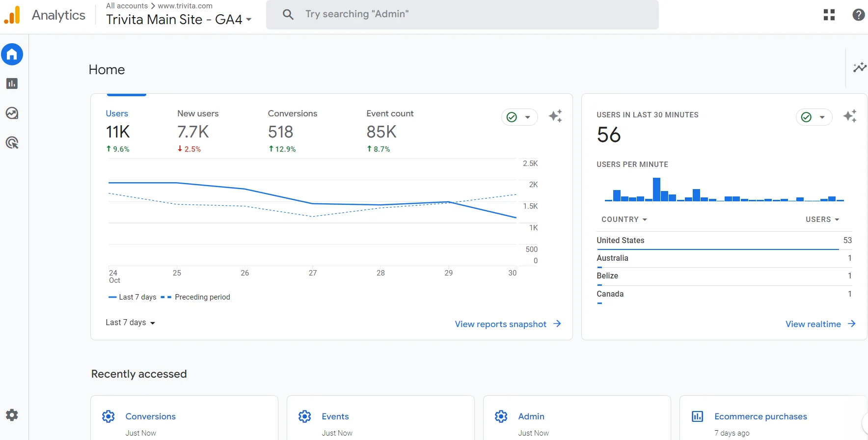Viewport: 868px width, 440px height.
Task: Open the Advertising section icon
Action: 12,143
